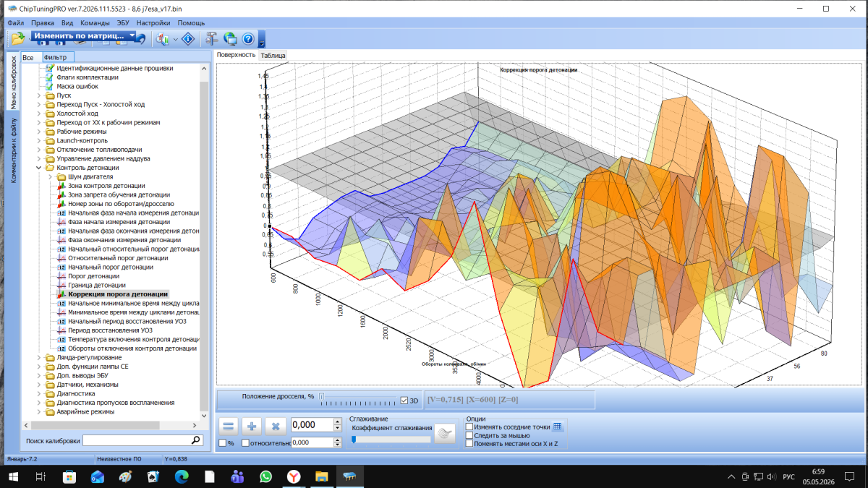This screenshot has height=488, width=868.
Task: Collapse the Контроль детонации folder
Action: coord(39,168)
